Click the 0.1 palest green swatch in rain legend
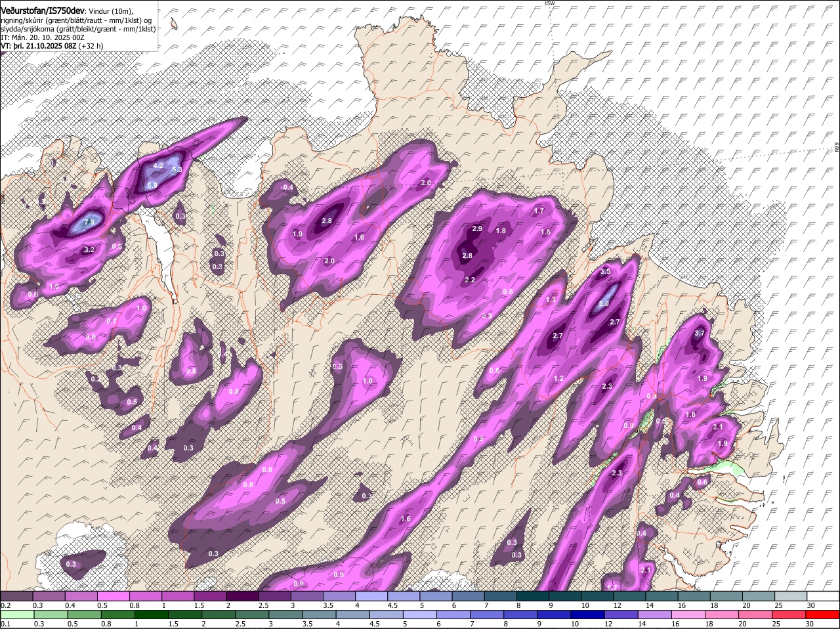 16,615
